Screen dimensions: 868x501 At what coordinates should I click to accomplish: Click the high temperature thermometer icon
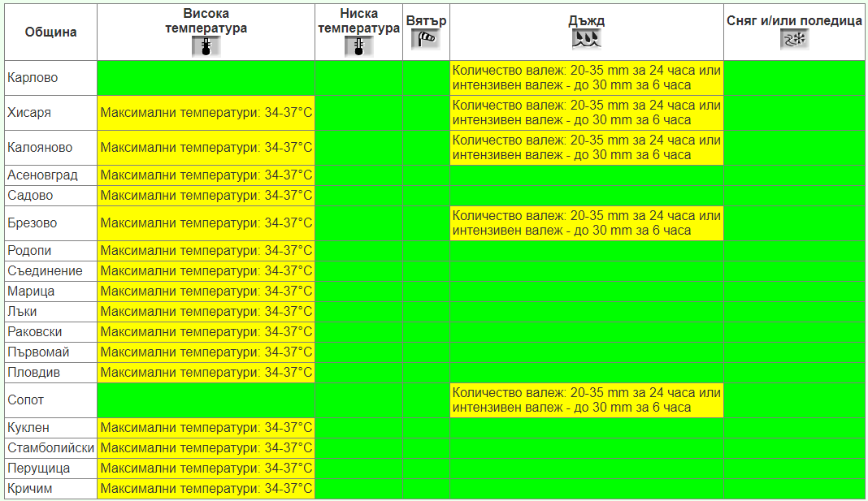206,46
